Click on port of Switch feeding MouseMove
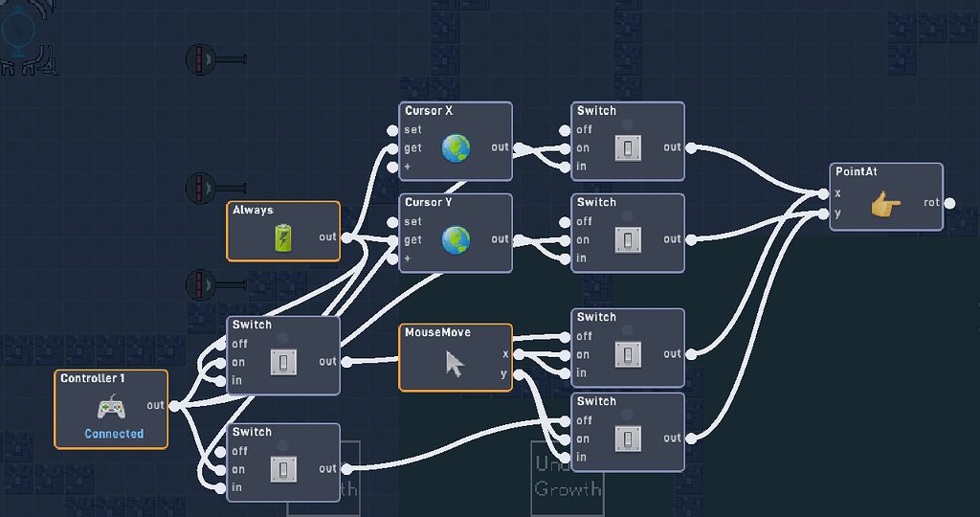 click(x=219, y=363)
